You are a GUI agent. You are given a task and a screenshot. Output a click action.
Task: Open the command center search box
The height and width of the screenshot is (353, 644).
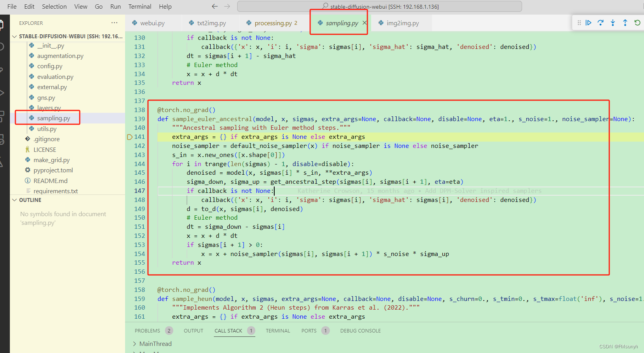(379, 6)
